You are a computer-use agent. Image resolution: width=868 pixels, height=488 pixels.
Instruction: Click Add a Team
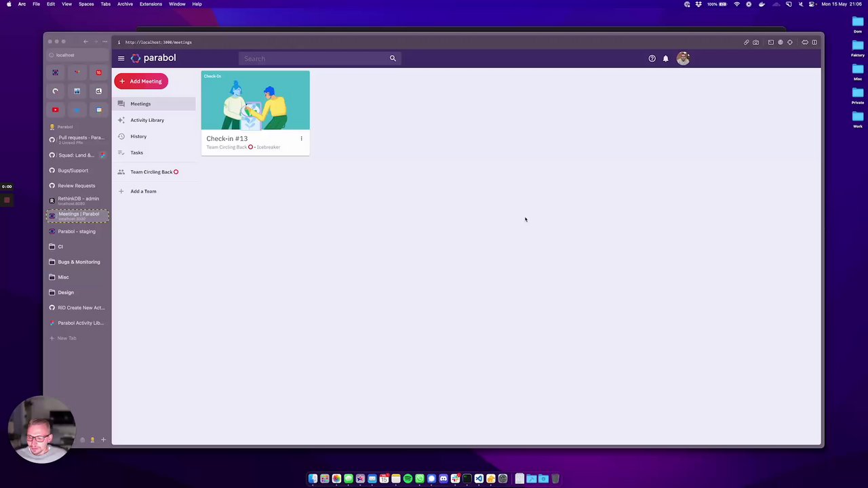155,191
